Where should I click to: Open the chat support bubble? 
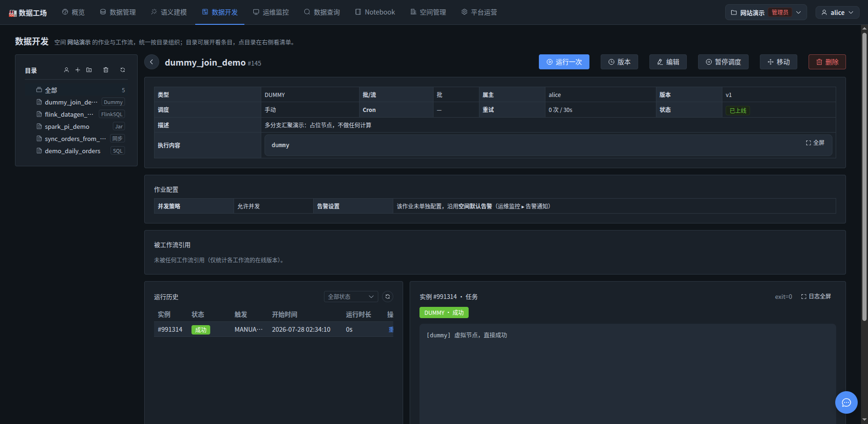pyautogui.click(x=846, y=402)
